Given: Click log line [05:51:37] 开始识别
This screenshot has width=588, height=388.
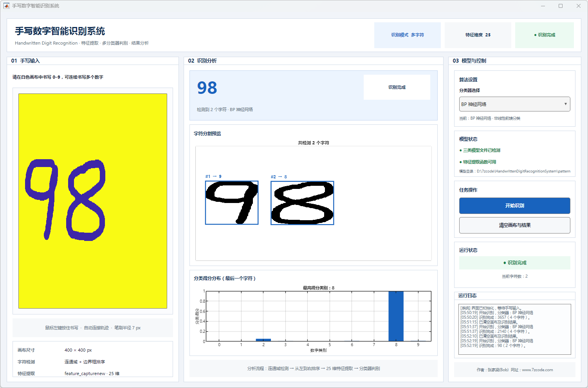Looking at the screenshot, I should pos(497,327).
